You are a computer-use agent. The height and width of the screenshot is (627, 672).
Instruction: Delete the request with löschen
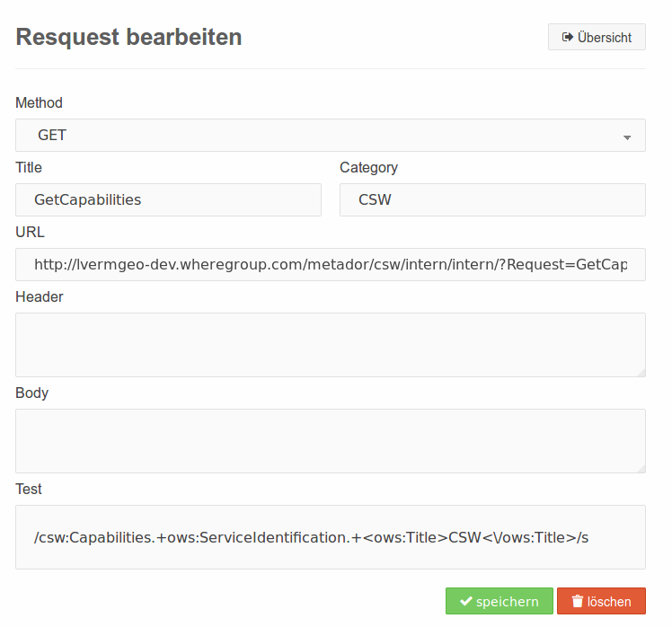point(601,601)
